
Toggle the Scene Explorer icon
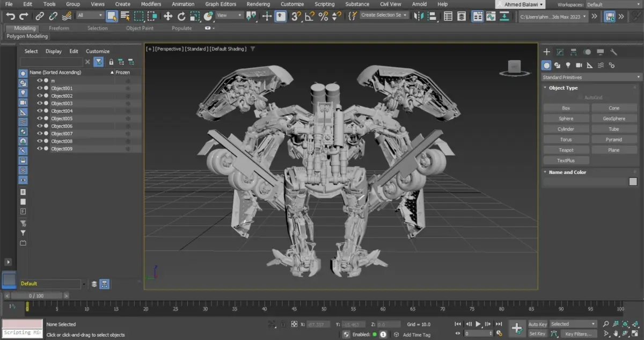[448, 16]
